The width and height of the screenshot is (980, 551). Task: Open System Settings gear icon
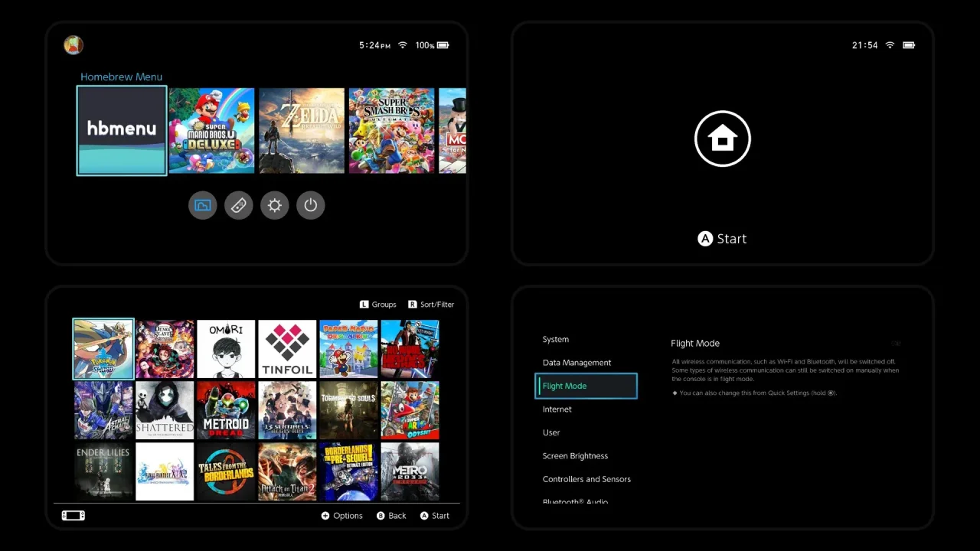275,205
